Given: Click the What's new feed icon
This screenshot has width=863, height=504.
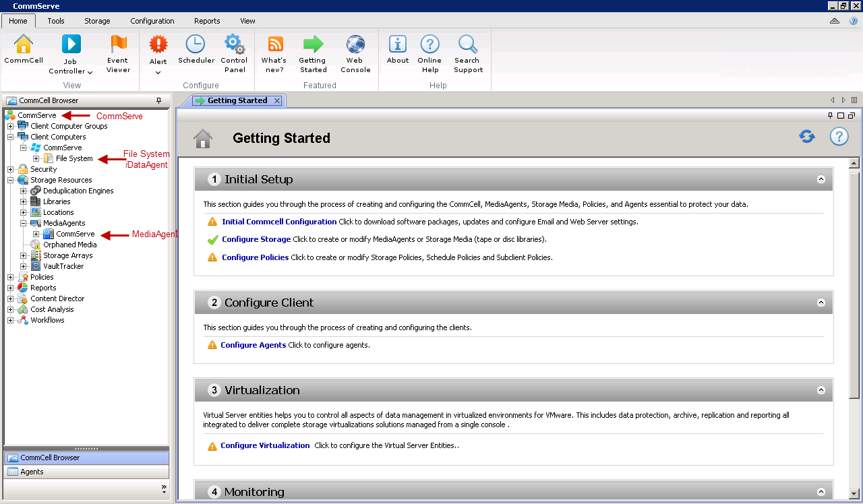Looking at the screenshot, I should [x=275, y=44].
